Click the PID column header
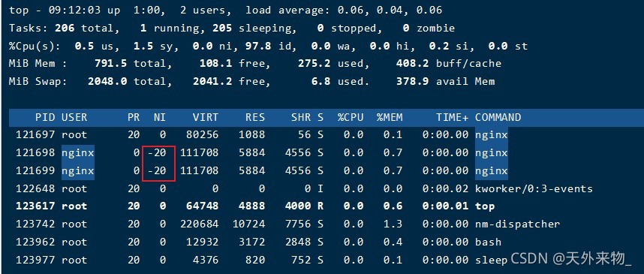Viewport: 644px width, 274px height. [45, 118]
